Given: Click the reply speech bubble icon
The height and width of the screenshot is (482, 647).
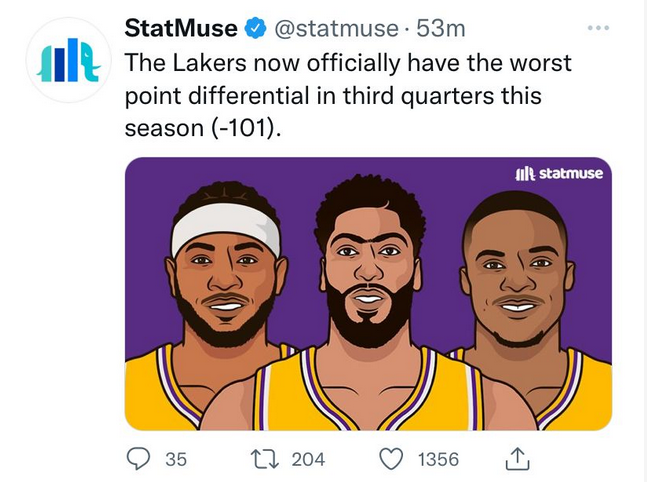Looking at the screenshot, I should coord(139,458).
